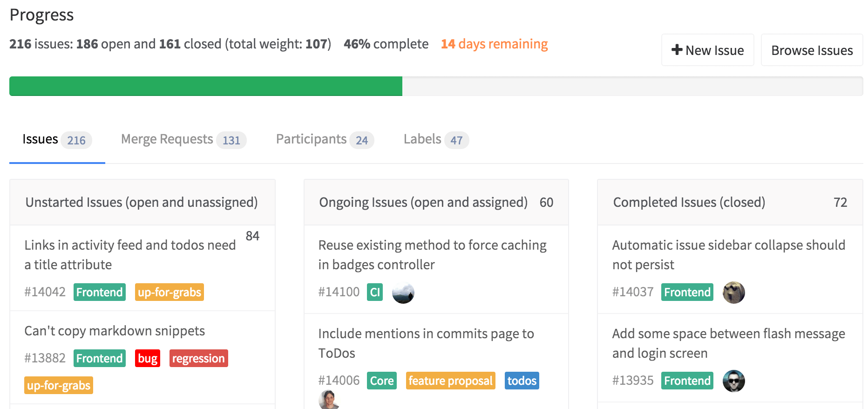Select the Issues tab
The width and height of the screenshot is (868, 409).
point(56,139)
